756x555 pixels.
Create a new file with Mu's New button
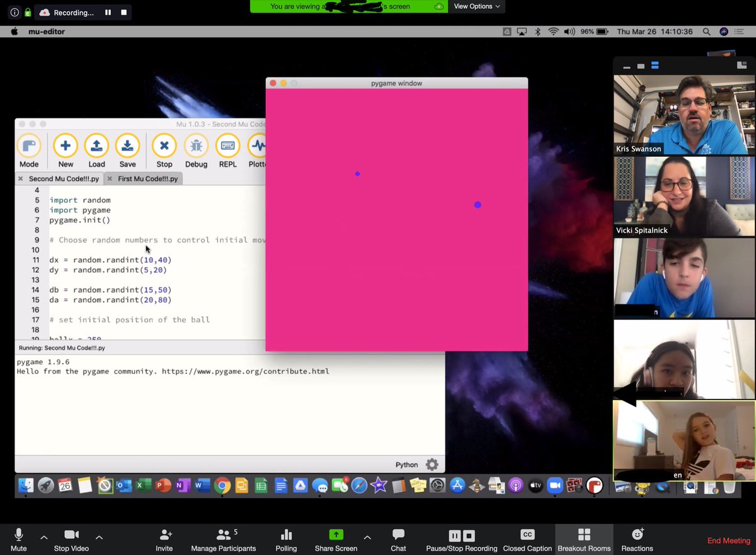coord(66,151)
